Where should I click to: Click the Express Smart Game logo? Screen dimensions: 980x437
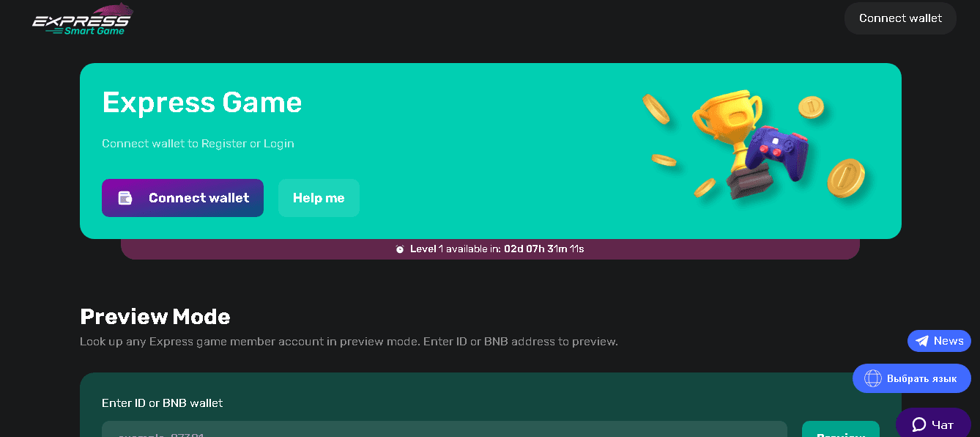81,20
